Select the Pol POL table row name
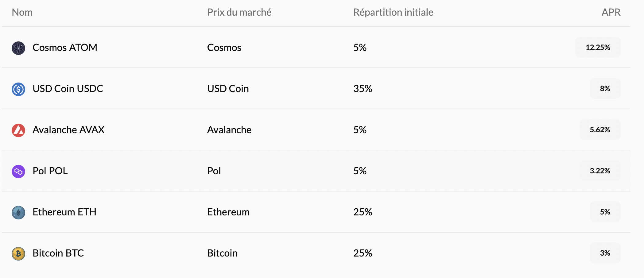 coord(50,171)
